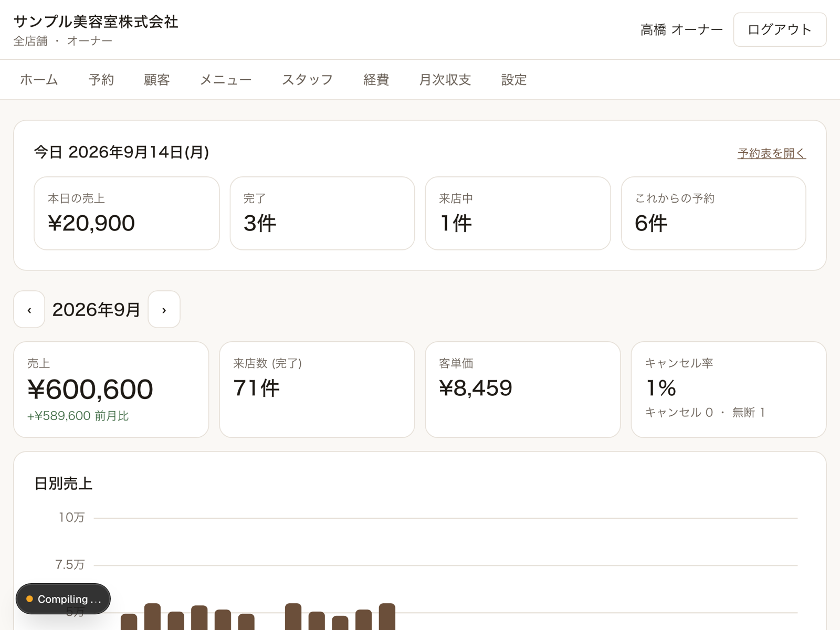840x630 pixels.
Task: Click the 高橋 オーナー user name
Action: point(681,30)
